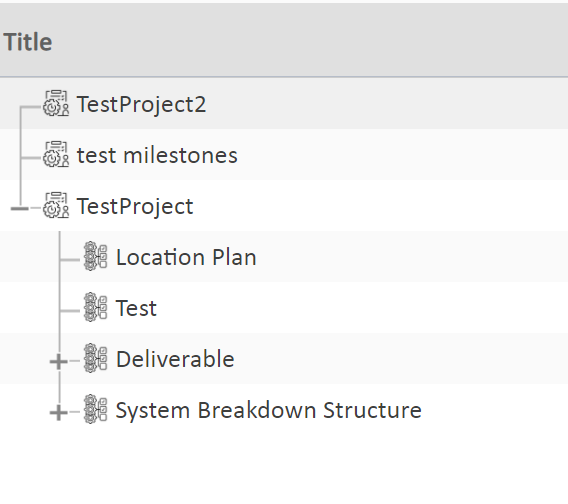Click the test milestones project icon
The image size is (568, 504).
pos(56,155)
